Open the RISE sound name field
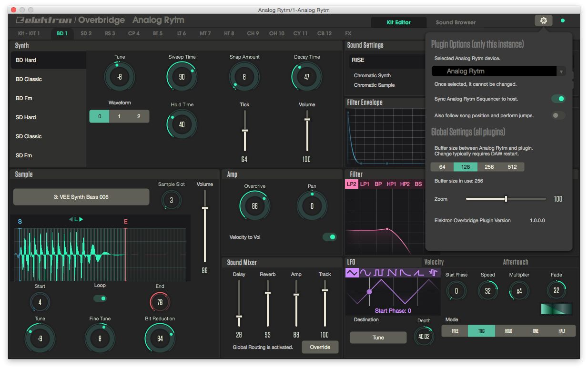 click(x=387, y=61)
